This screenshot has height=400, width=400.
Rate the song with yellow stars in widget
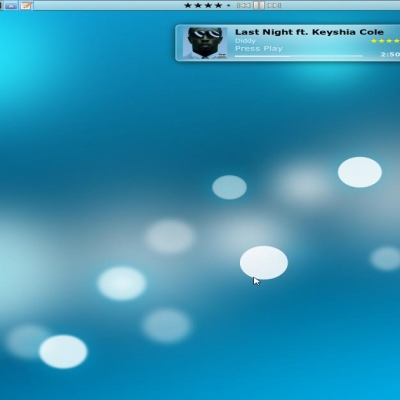click(x=385, y=41)
